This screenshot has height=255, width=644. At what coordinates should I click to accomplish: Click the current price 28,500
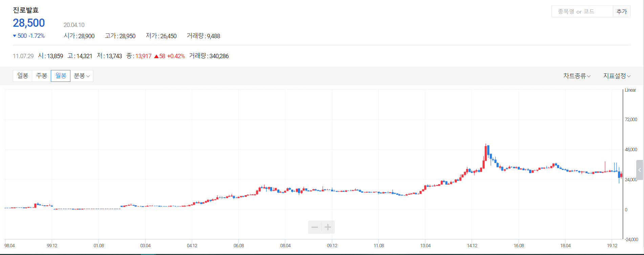tap(29, 23)
